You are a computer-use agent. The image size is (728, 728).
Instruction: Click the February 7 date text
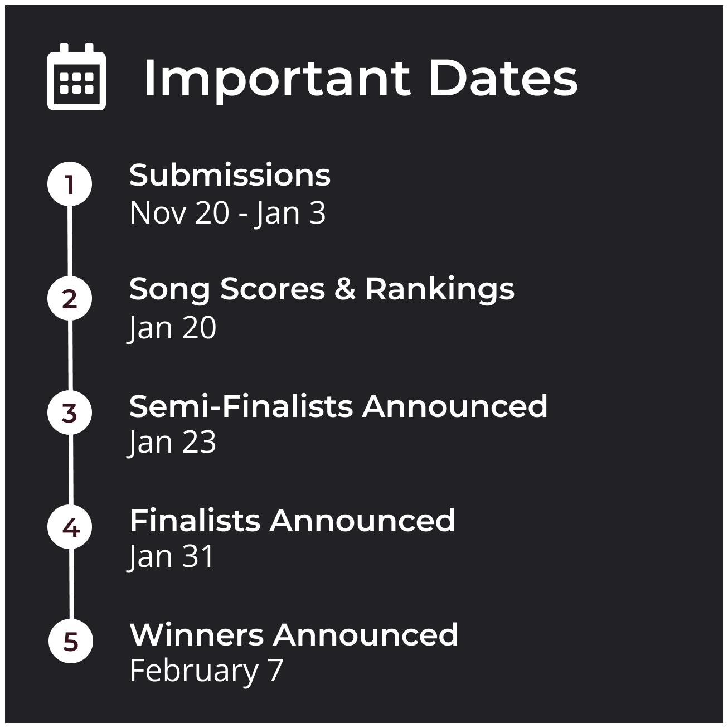click(207, 671)
